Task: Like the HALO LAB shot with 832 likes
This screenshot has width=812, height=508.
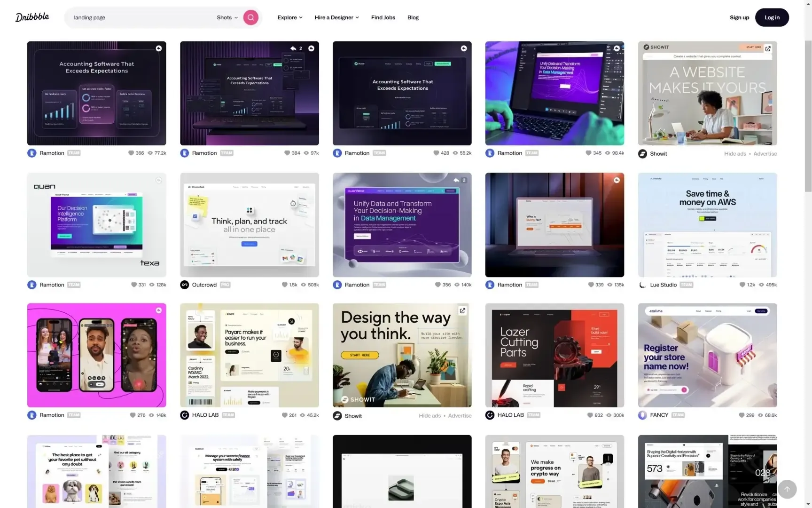Action: click(590, 415)
